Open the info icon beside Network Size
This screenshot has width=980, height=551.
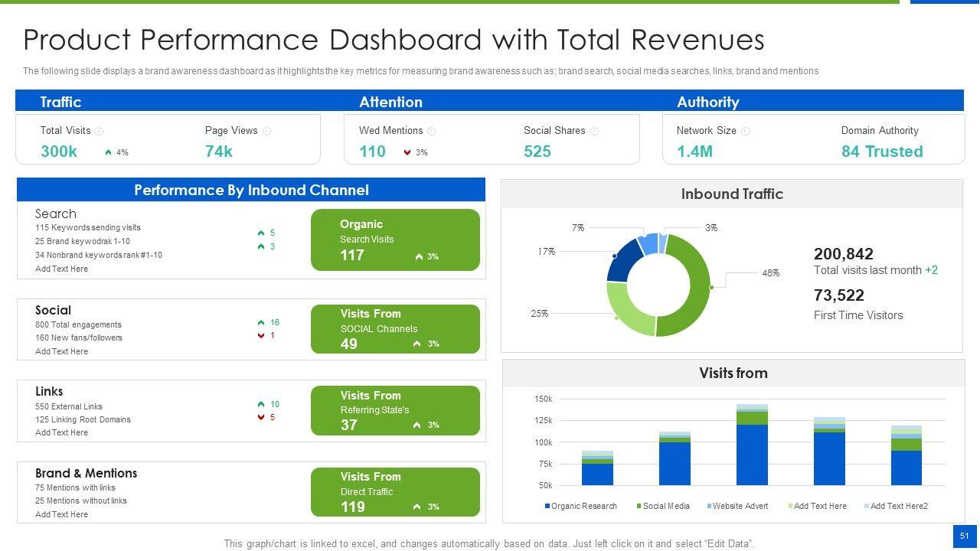click(x=746, y=131)
